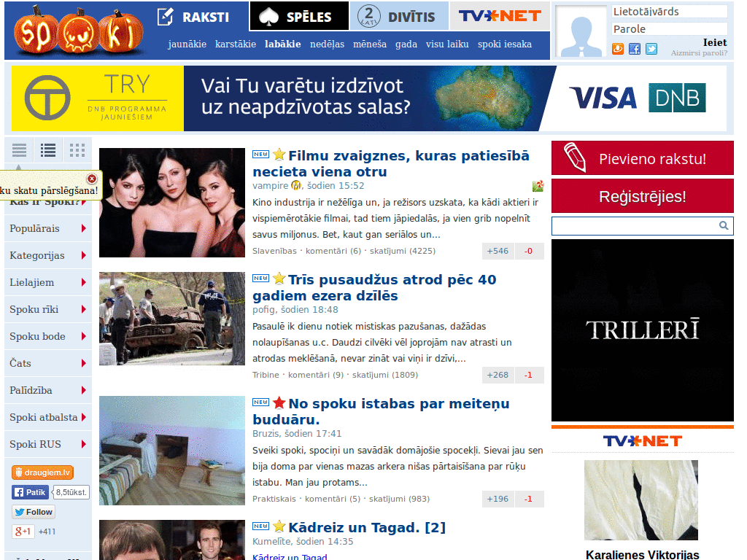Open the DIVĪTIS tab
This screenshot has width=747, height=560.
(399, 17)
